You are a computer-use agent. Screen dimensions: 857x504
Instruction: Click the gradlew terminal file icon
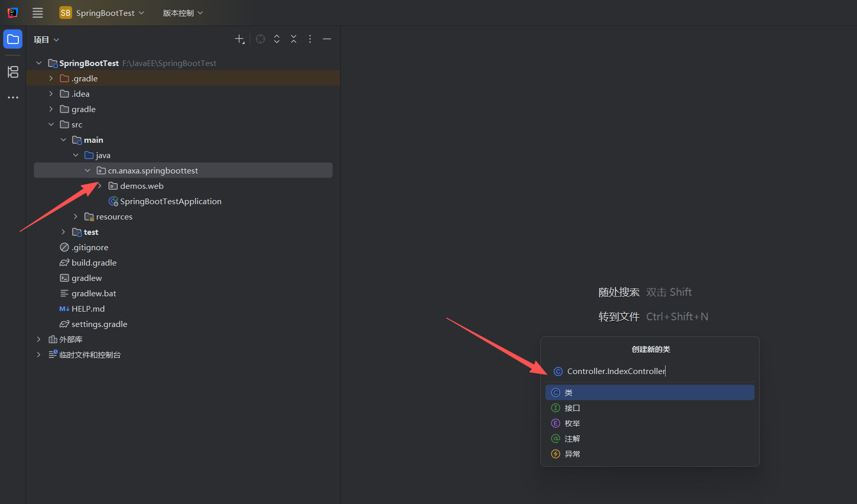(64, 278)
